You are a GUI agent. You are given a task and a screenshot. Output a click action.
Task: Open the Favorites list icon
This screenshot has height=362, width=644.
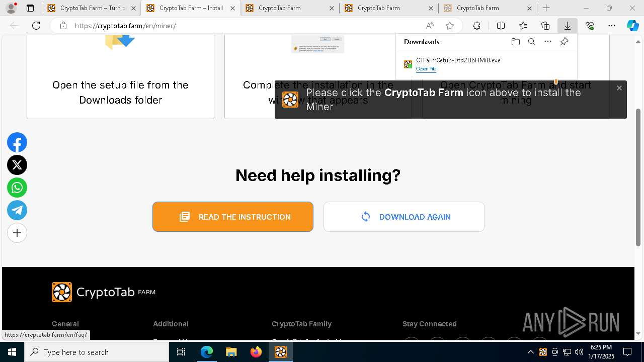(523, 26)
